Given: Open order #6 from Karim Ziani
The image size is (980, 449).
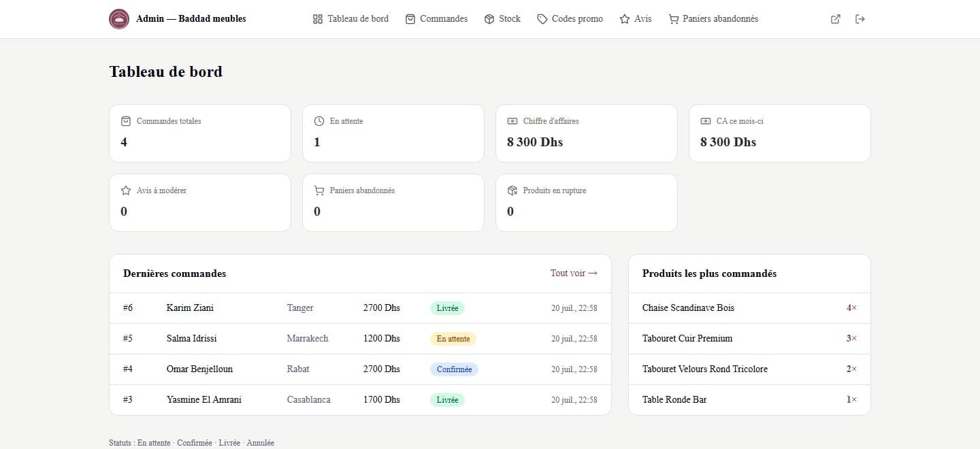Looking at the screenshot, I should 360,308.
